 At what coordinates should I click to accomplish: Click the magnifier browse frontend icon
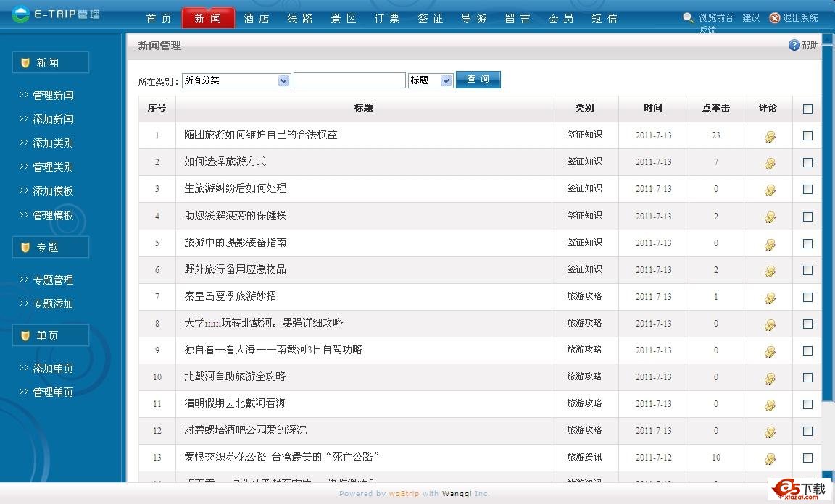coord(689,18)
